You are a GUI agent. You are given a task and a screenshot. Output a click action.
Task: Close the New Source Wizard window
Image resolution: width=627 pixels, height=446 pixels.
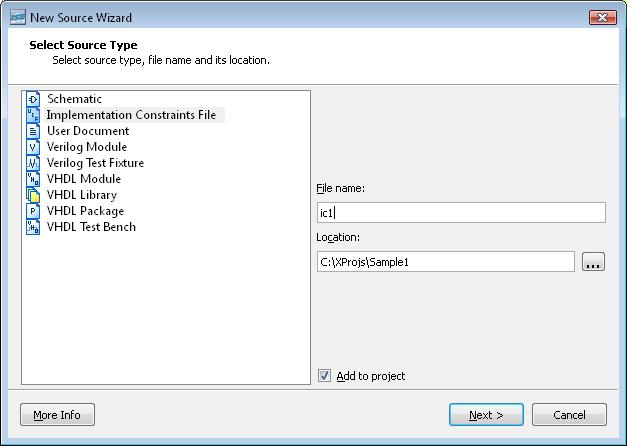(x=603, y=17)
